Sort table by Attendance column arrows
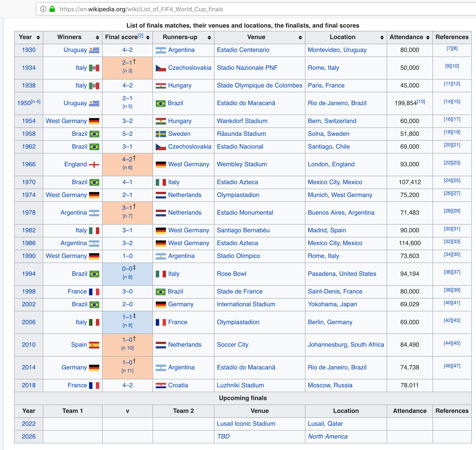Image resolution: width=476 pixels, height=450 pixels. click(x=428, y=37)
